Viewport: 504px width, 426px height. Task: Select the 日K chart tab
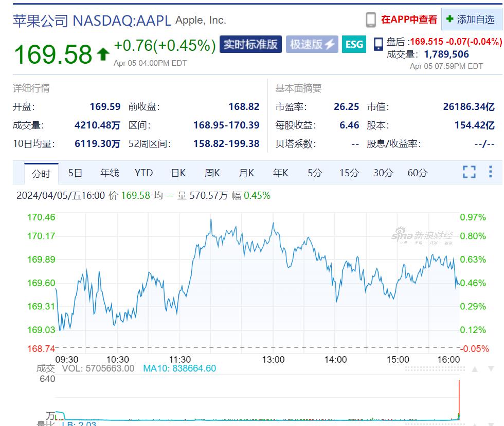pos(178,173)
